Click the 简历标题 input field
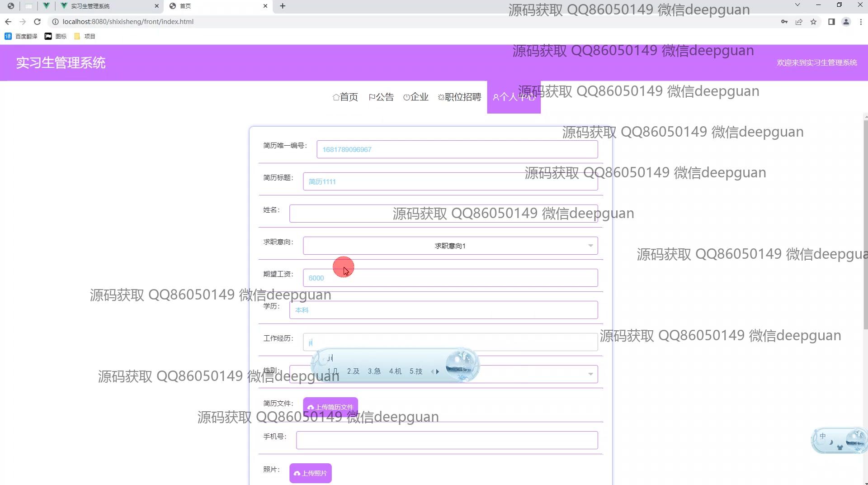 [x=450, y=181]
